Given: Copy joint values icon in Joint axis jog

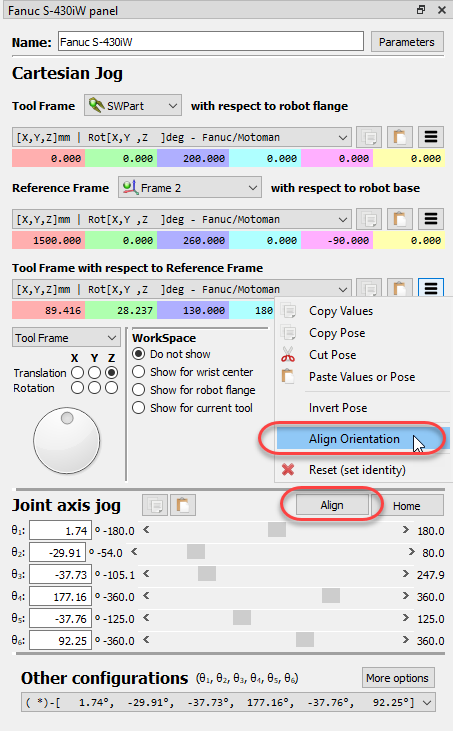Looking at the screenshot, I should pyautogui.click(x=155, y=505).
